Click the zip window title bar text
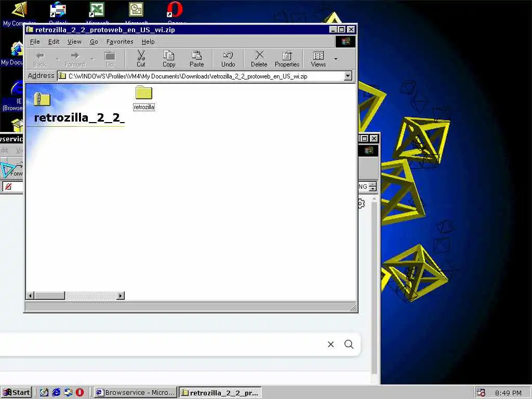This screenshot has height=399, width=532. point(105,30)
